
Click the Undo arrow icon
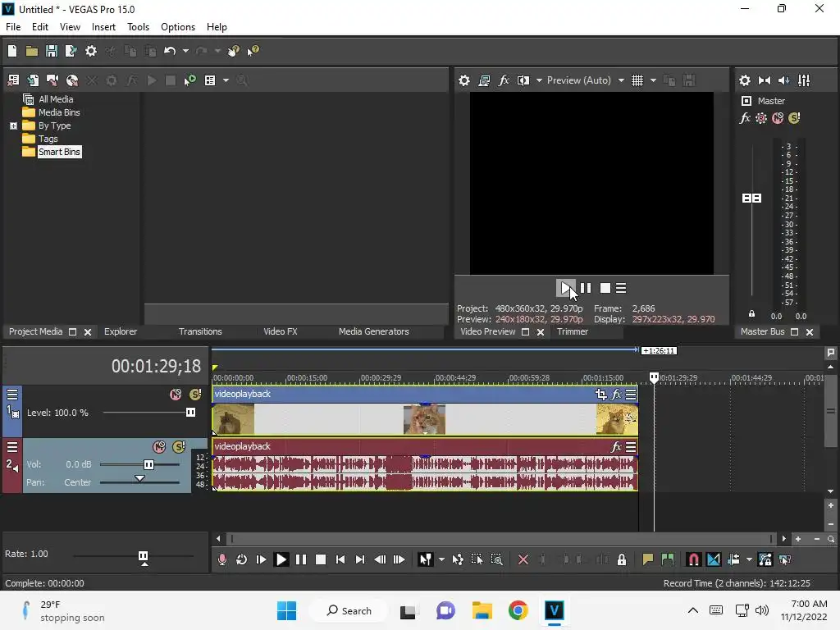coord(170,51)
